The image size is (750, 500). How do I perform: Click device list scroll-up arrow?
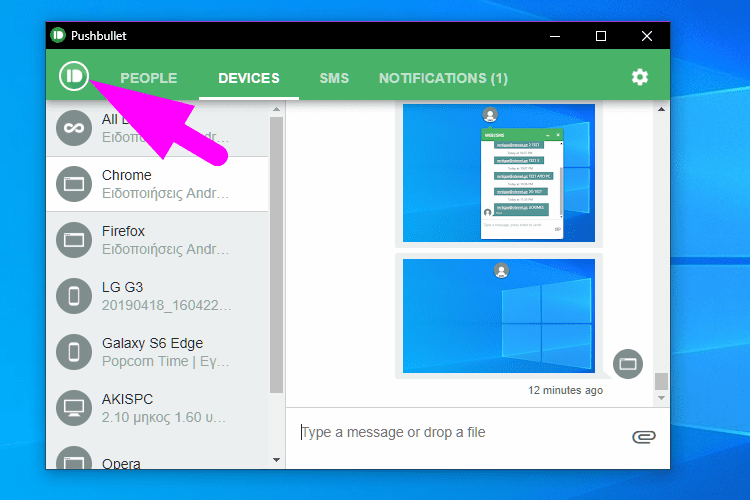coord(276,110)
